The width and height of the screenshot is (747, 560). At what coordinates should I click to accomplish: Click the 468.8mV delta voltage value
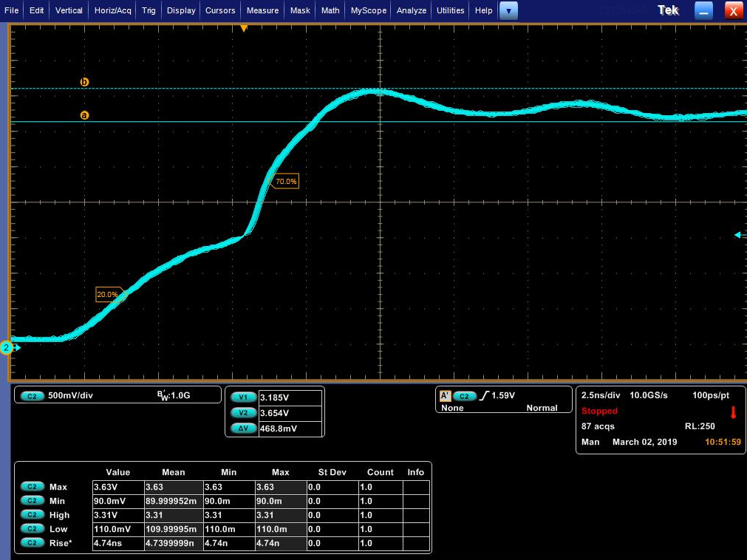pos(290,428)
